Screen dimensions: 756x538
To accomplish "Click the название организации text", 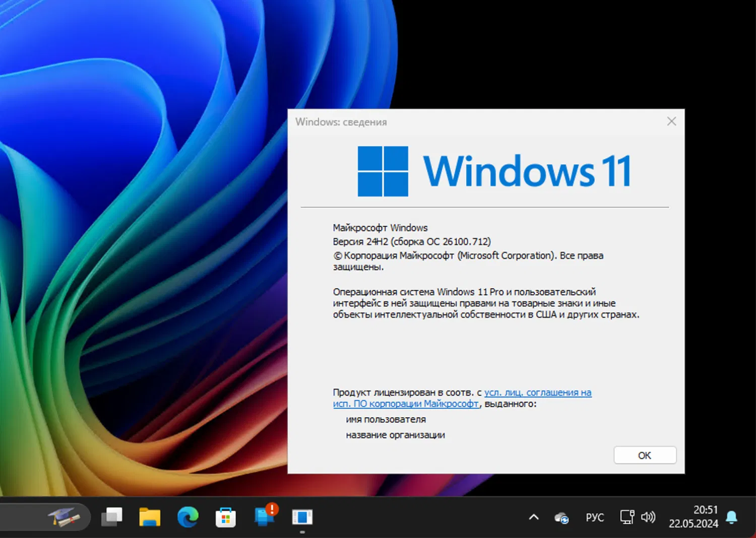I will click(x=395, y=435).
